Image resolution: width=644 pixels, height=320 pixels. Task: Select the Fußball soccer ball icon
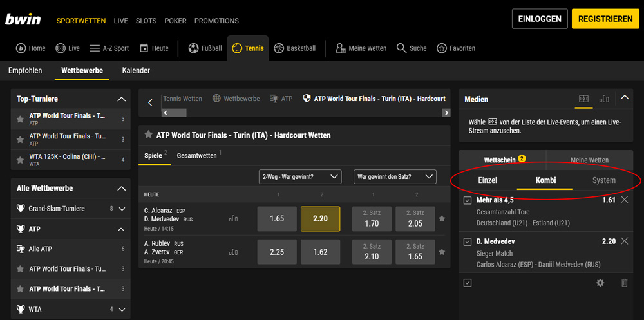point(193,48)
